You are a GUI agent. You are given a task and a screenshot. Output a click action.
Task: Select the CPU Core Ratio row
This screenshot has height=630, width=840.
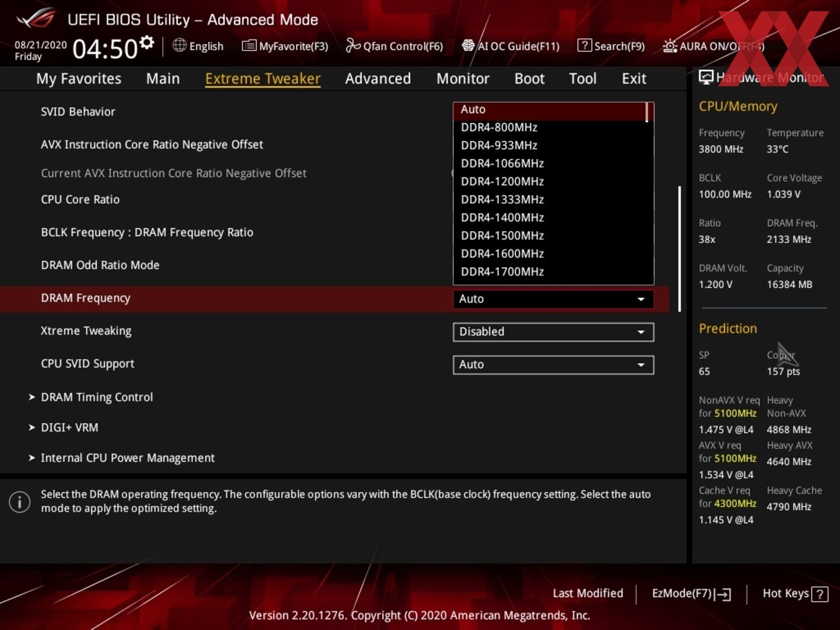[80, 199]
